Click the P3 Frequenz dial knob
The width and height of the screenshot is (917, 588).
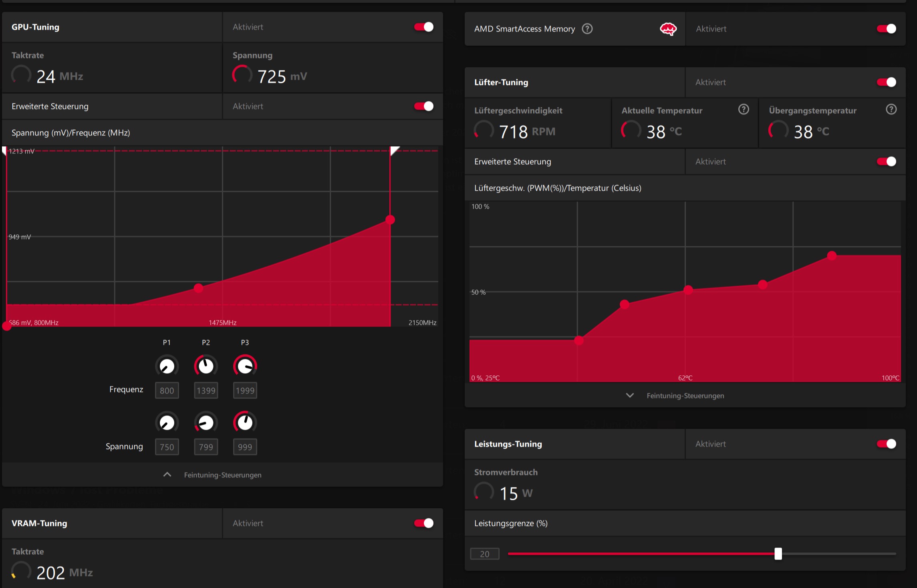245,366
